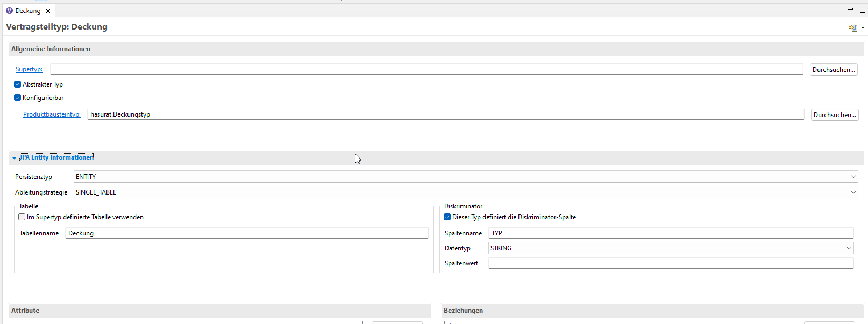
Task: Toggle the Abstrakter Typ checkbox
Action: click(18, 84)
